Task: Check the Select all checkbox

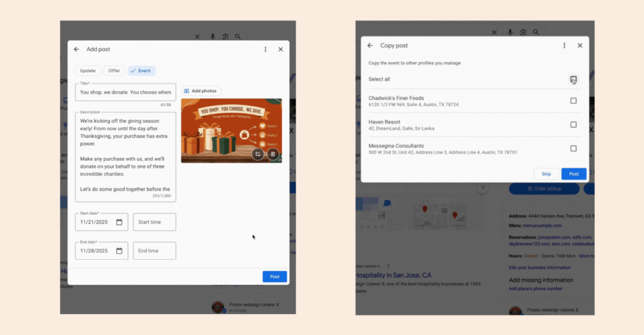Action: point(573,79)
